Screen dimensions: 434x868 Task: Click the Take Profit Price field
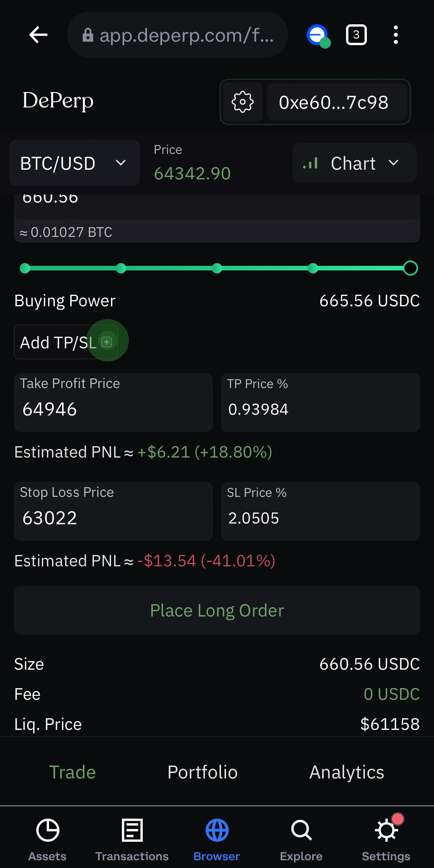(113, 402)
